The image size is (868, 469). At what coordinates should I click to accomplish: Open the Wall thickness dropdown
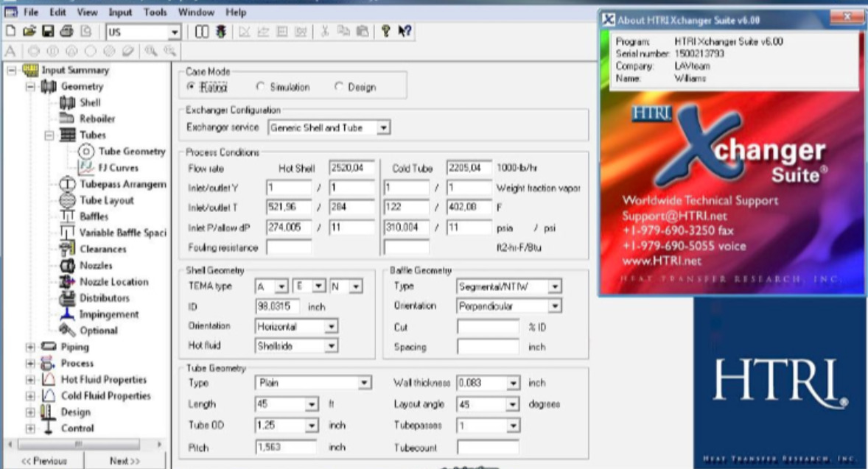(513, 383)
